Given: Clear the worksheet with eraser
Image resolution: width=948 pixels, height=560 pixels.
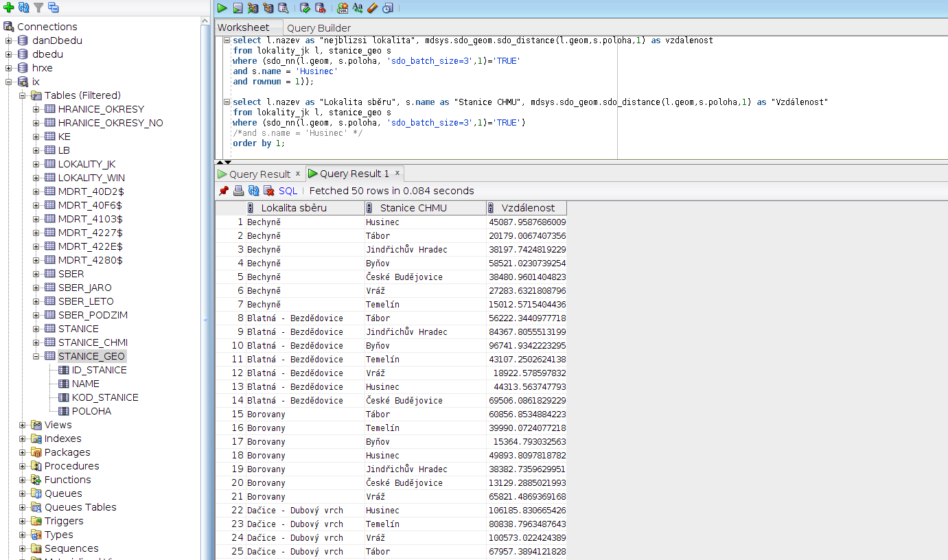Looking at the screenshot, I should pos(373,8).
